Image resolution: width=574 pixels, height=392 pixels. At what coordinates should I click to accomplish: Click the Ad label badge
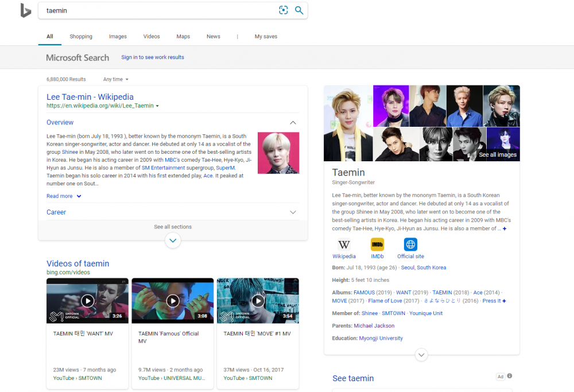[x=501, y=377]
